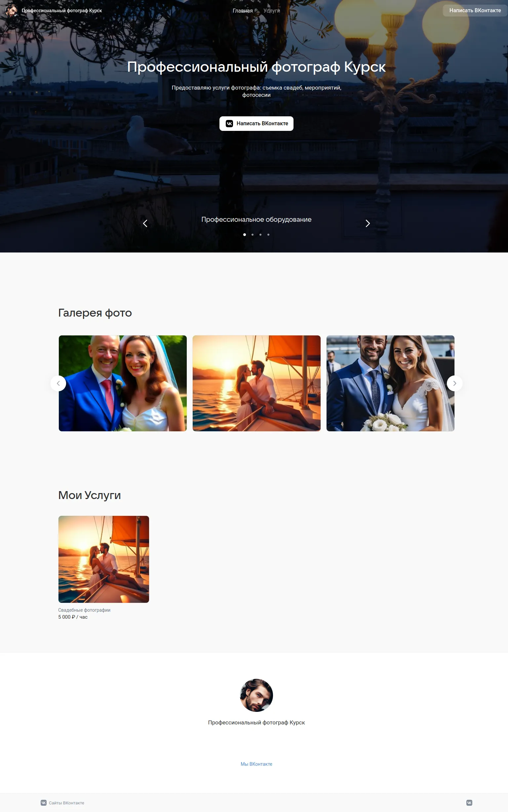This screenshot has height=812, width=508.
Task: Follow the Мы ВКонтакте link
Action: coord(256,764)
